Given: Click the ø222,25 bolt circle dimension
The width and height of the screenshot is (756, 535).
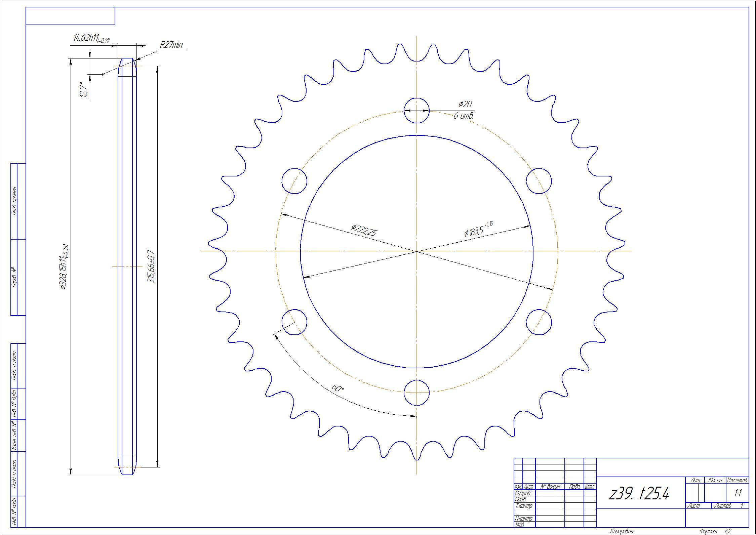Looking at the screenshot, I should tap(364, 230).
